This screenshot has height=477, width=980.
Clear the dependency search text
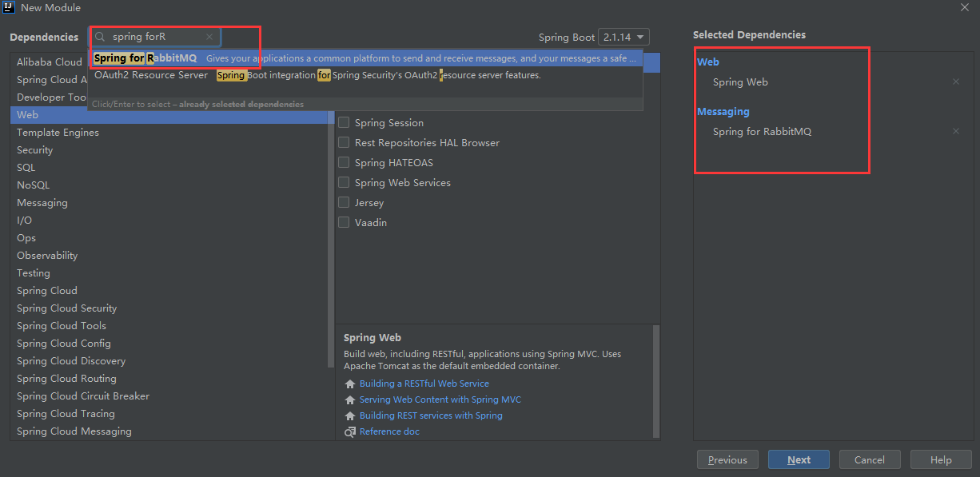click(209, 37)
